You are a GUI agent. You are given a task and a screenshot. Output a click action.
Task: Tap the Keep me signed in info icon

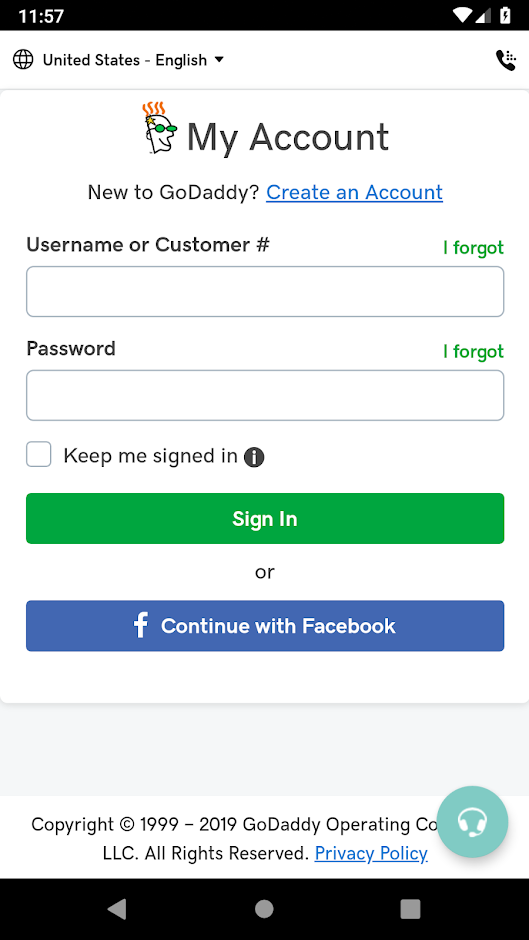click(254, 457)
